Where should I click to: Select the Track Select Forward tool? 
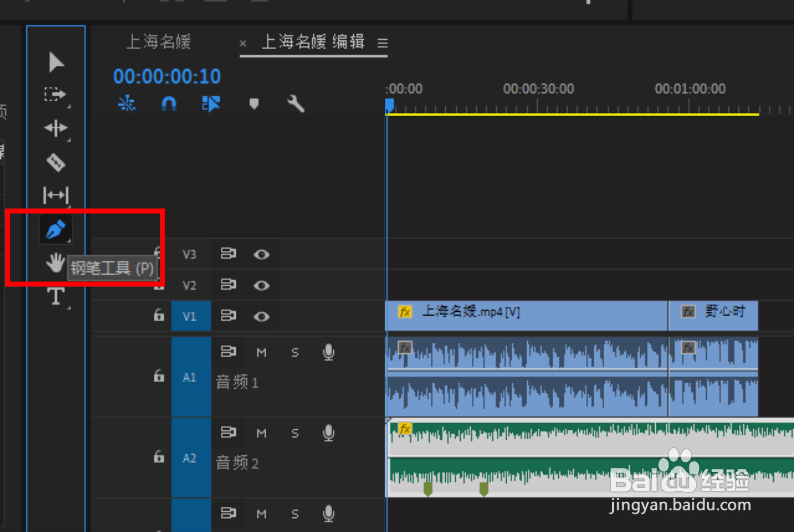coord(55,94)
